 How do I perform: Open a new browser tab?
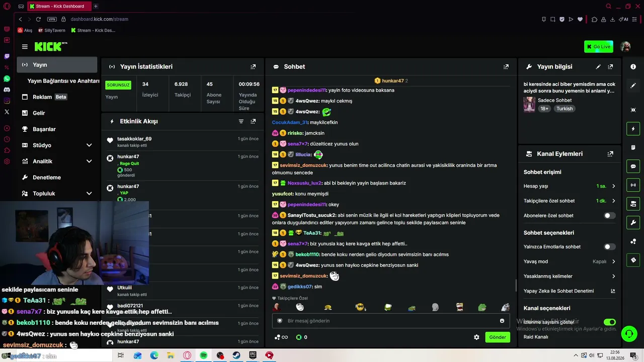coord(96,7)
